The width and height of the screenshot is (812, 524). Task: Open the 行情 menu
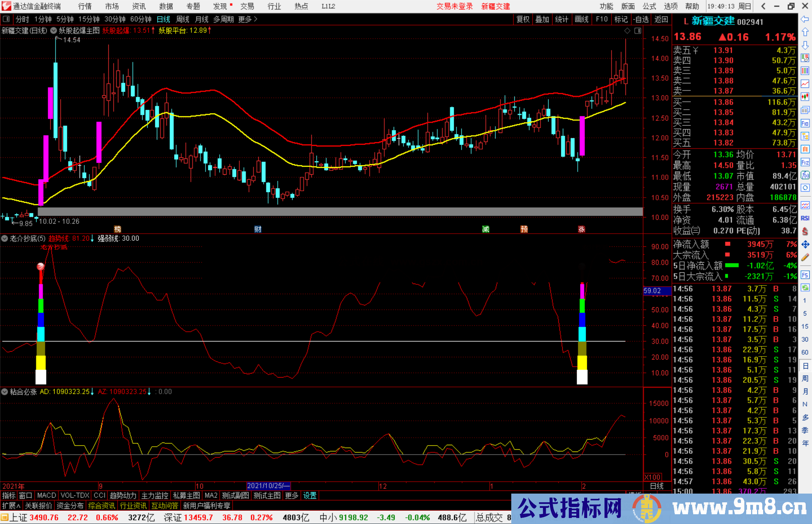(x=85, y=6)
